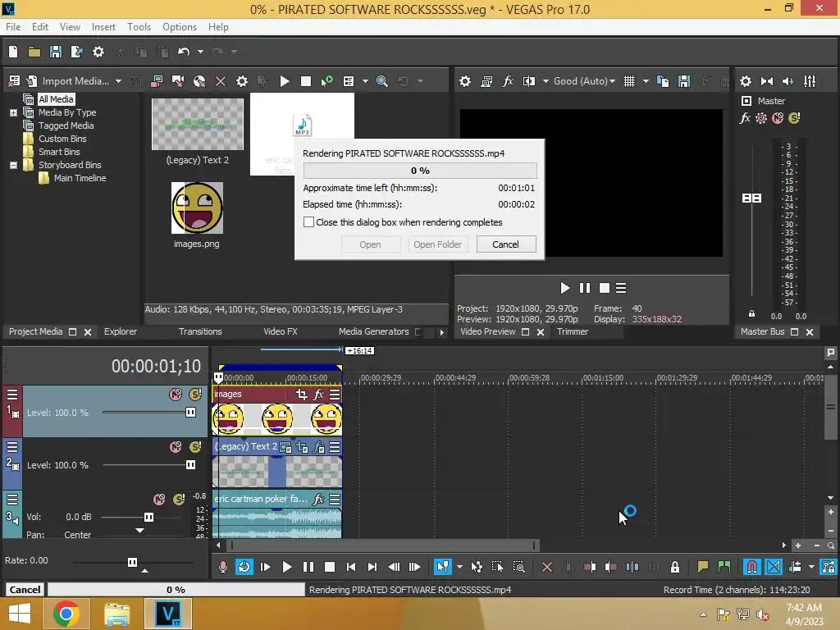Open Import Media dropdown arrow
The image size is (840, 630).
(118, 81)
